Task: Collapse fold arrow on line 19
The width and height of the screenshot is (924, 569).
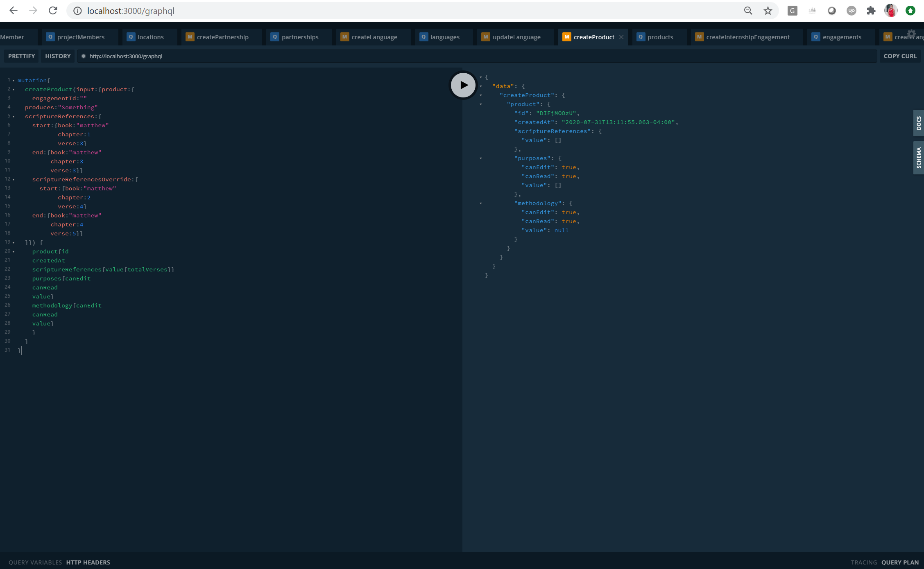Action: 14,243
